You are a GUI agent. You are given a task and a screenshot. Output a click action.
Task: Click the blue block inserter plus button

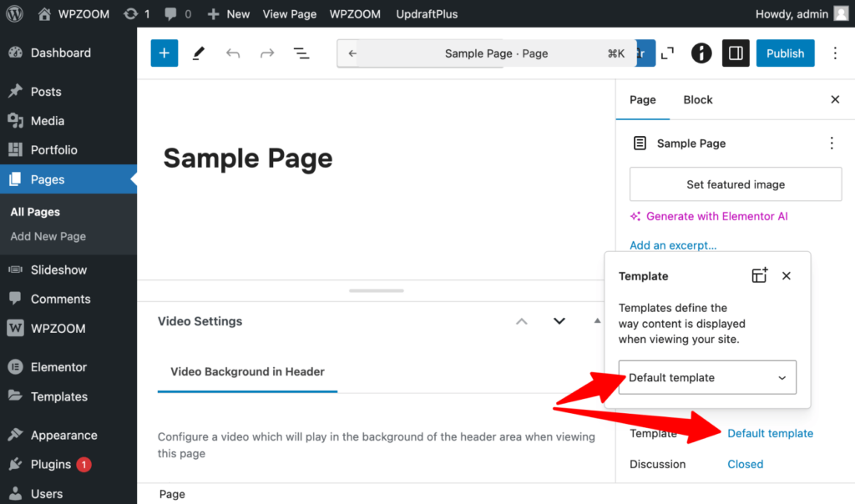(164, 53)
